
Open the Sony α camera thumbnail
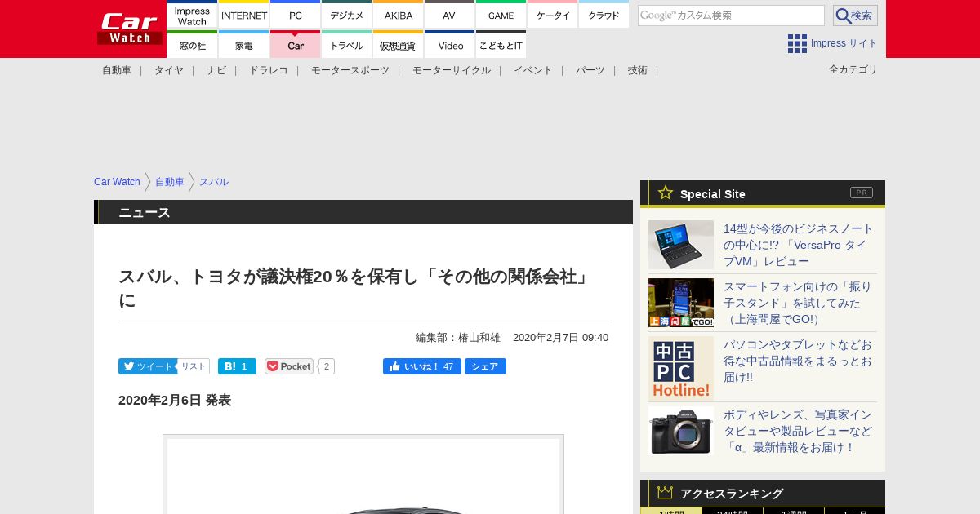click(681, 431)
